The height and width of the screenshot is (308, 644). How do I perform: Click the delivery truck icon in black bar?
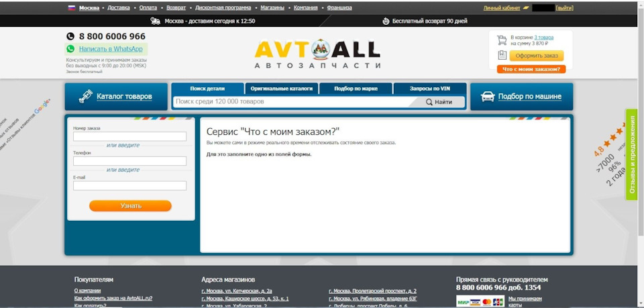tap(155, 21)
